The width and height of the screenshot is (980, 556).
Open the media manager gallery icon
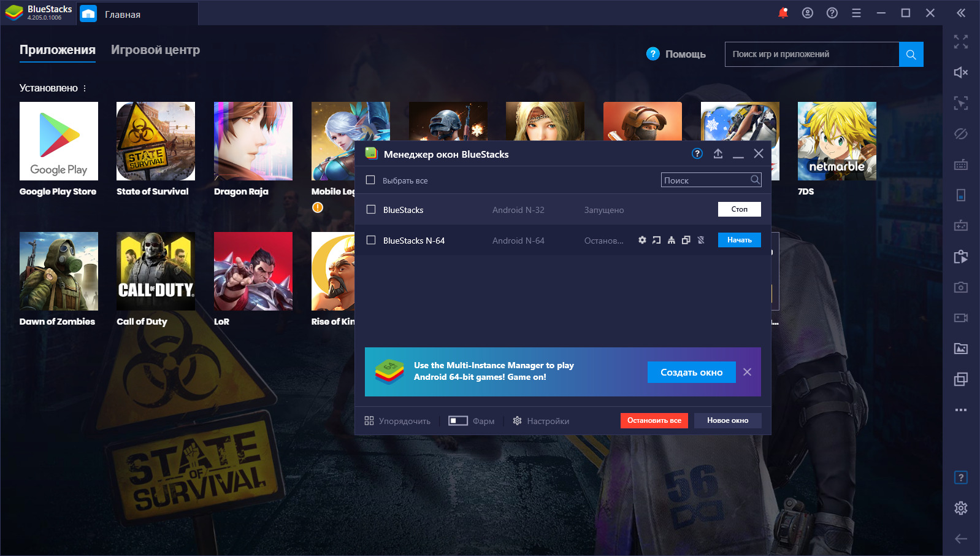(x=961, y=349)
